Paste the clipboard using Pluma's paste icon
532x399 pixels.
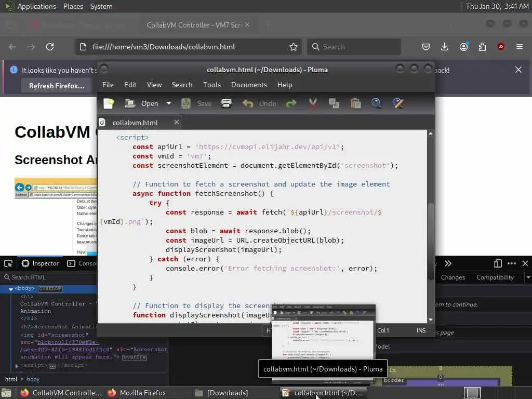[355, 103]
